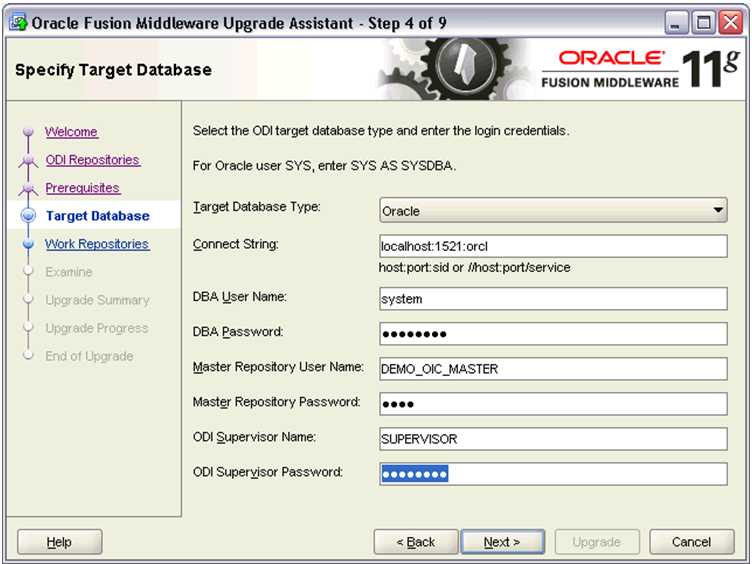Click the Master Repository User Name field

click(x=553, y=369)
